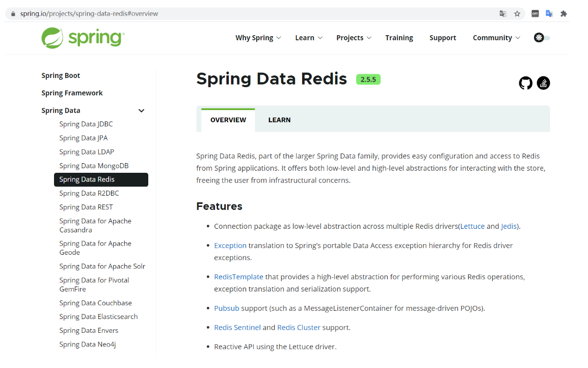This screenshot has width=588, height=368.
Task: Open Spring Data LDAP in the sidebar
Action: (x=87, y=152)
